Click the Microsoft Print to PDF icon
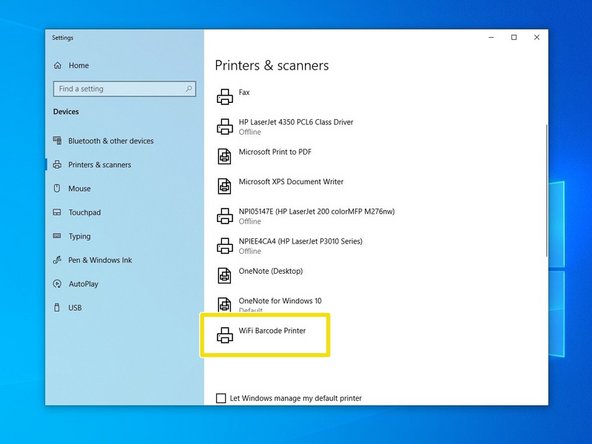Viewport: 592px width, 444px height. (x=225, y=156)
